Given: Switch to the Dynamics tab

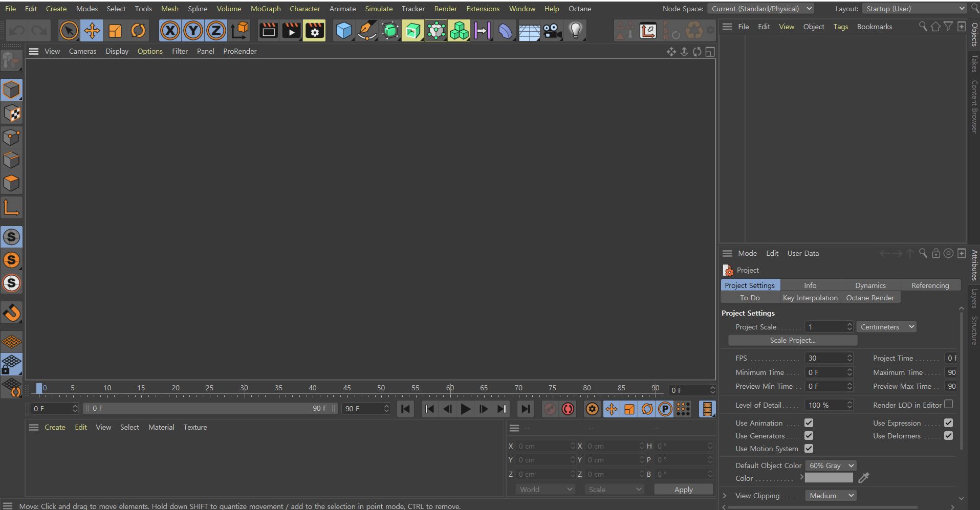Looking at the screenshot, I should pyautogui.click(x=870, y=285).
